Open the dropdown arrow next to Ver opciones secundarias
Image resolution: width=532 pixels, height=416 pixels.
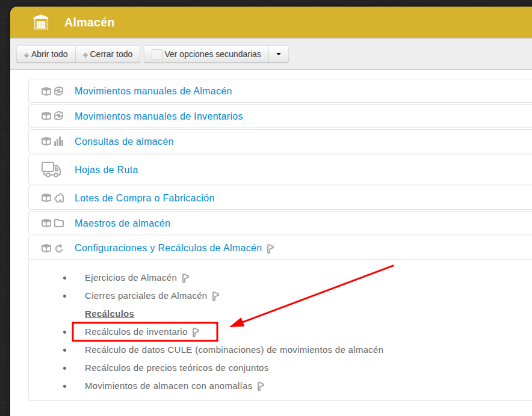point(278,54)
